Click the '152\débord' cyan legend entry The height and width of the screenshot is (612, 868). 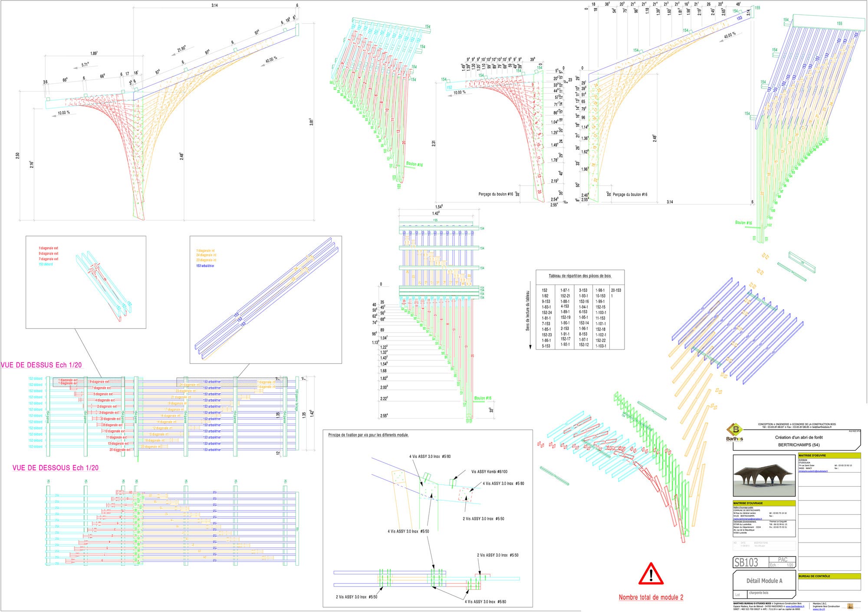pos(46,264)
